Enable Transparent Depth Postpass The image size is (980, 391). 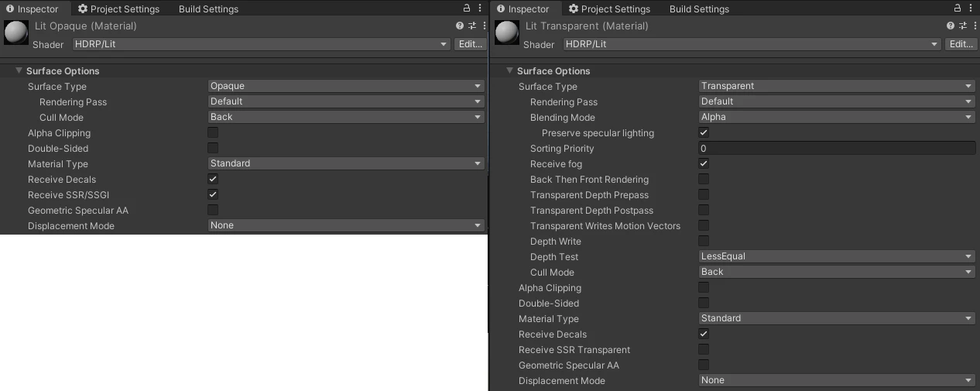click(x=704, y=210)
